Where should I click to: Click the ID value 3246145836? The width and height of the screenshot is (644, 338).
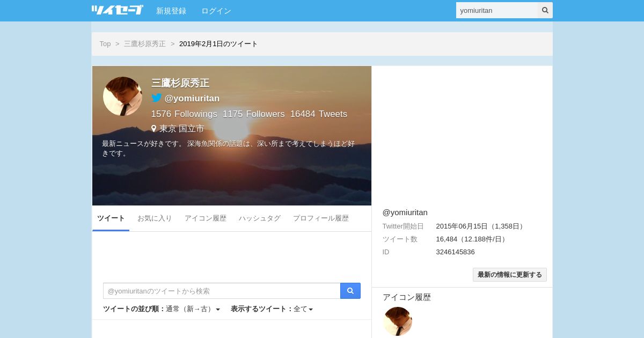point(456,252)
